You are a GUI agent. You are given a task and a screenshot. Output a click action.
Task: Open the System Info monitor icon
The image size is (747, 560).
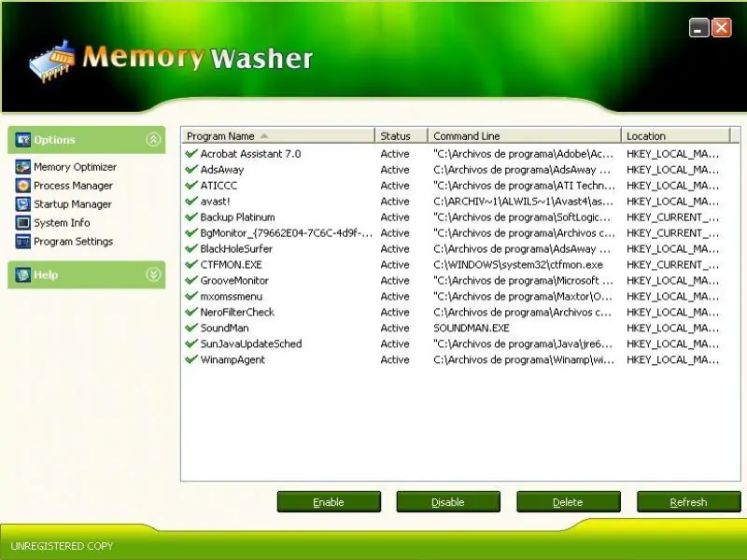click(x=22, y=222)
